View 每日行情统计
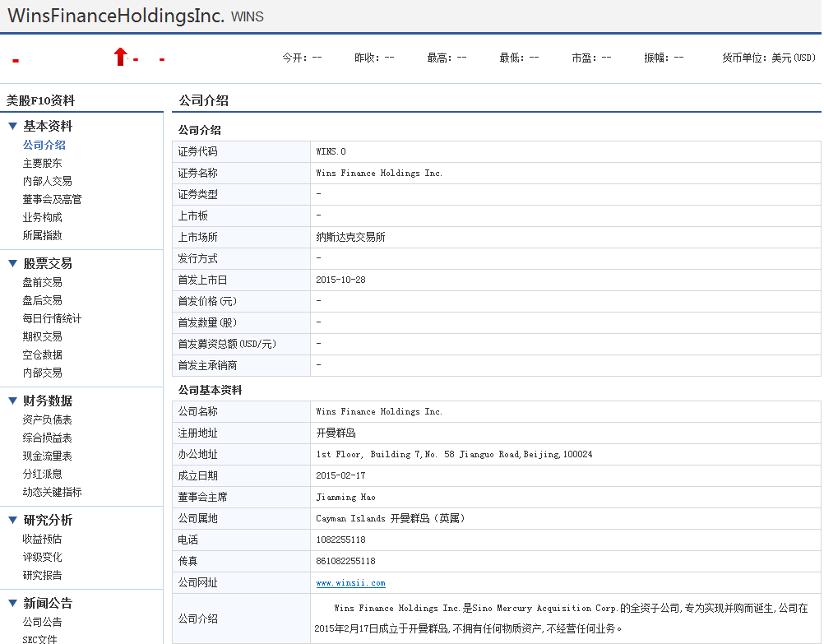 (x=52, y=318)
